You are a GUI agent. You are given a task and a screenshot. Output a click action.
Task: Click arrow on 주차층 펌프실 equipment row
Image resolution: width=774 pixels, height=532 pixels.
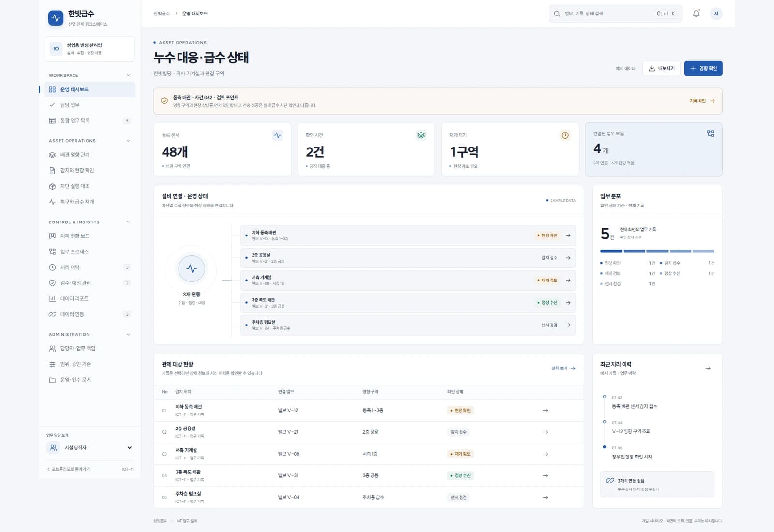(568, 325)
